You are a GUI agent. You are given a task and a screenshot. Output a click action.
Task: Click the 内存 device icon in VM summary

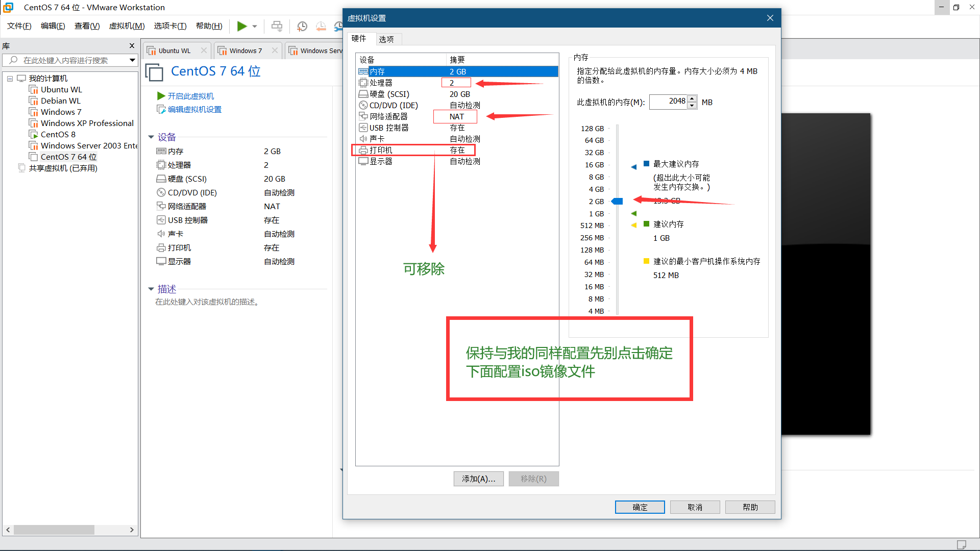[161, 151]
